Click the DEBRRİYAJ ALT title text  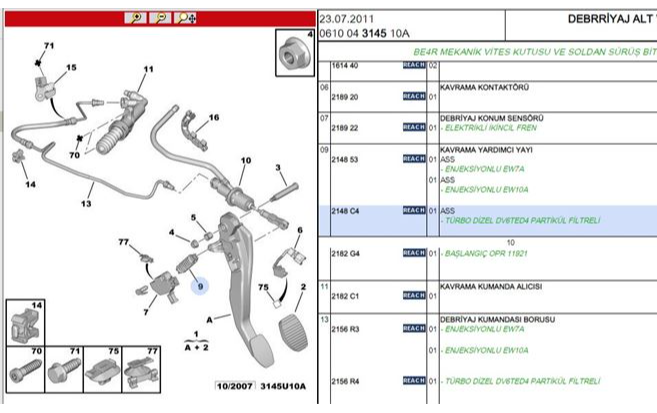click(x=612, y=19)
